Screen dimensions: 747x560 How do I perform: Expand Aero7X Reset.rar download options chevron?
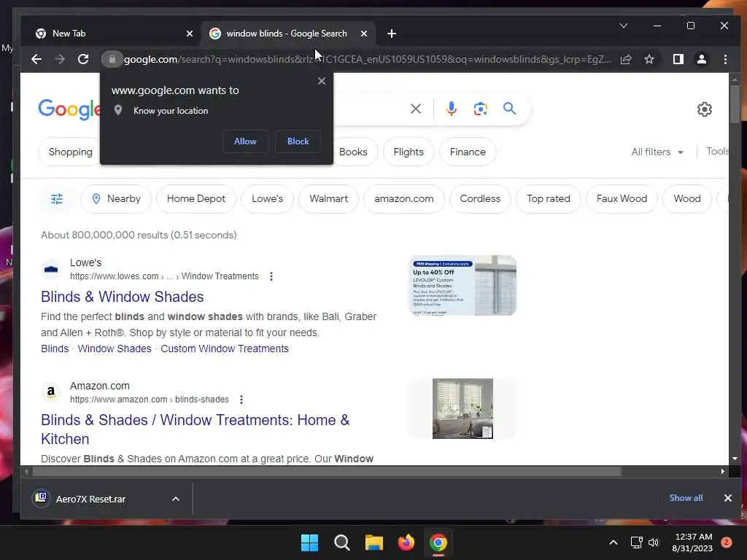[x=176, y=499]
